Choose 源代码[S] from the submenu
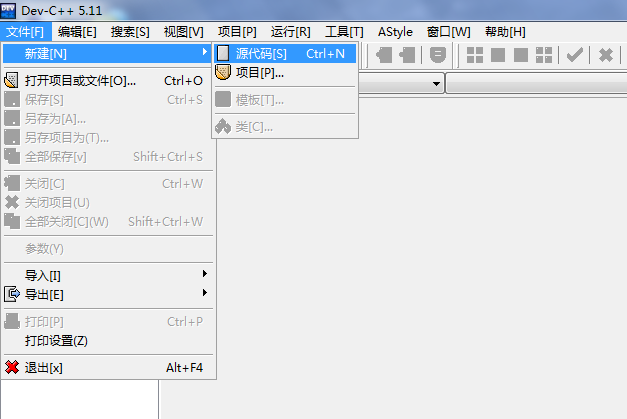 (285, 54)
